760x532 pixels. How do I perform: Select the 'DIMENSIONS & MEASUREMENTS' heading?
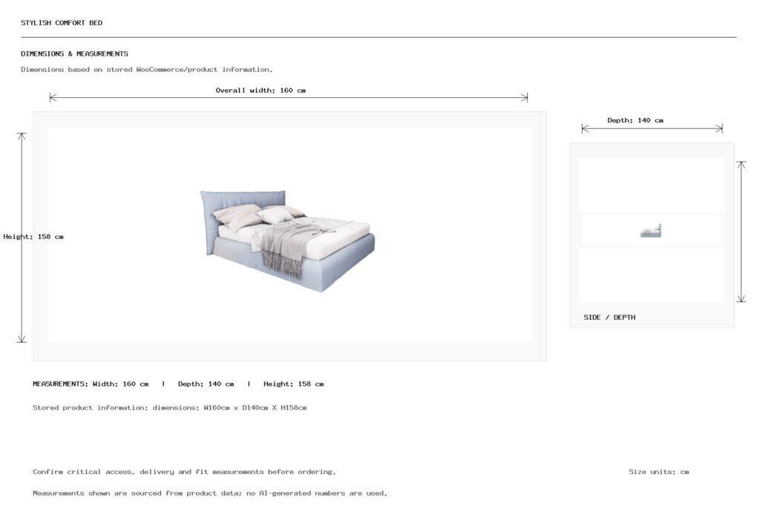click(75, 53)
